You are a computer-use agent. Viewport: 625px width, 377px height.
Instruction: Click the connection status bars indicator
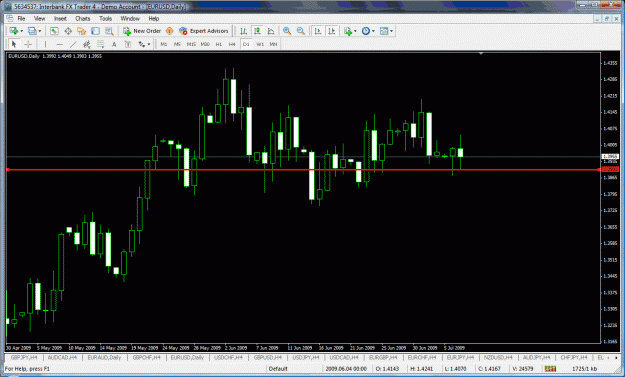[550, 369]
